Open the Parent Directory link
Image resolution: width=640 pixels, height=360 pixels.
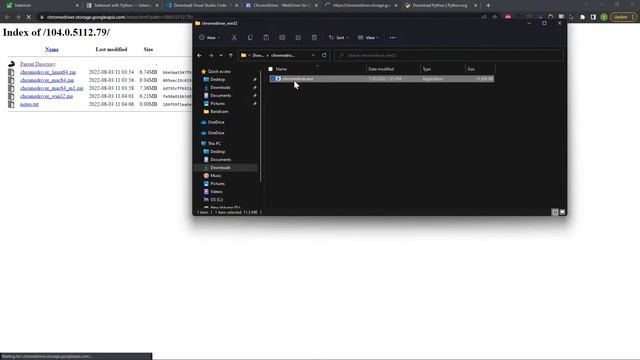tap(38, 64)
